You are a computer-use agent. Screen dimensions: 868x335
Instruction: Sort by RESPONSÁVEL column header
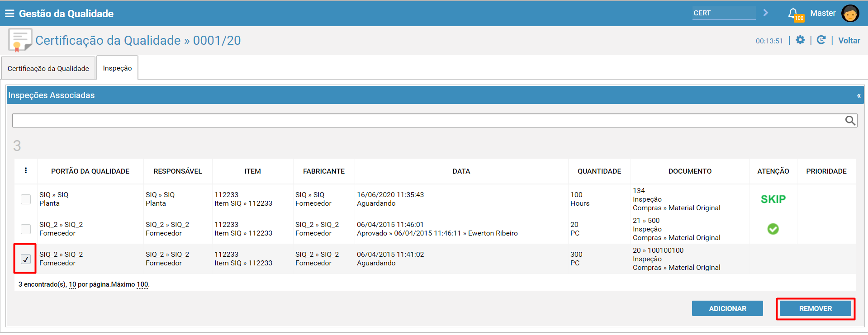point(178,171)
